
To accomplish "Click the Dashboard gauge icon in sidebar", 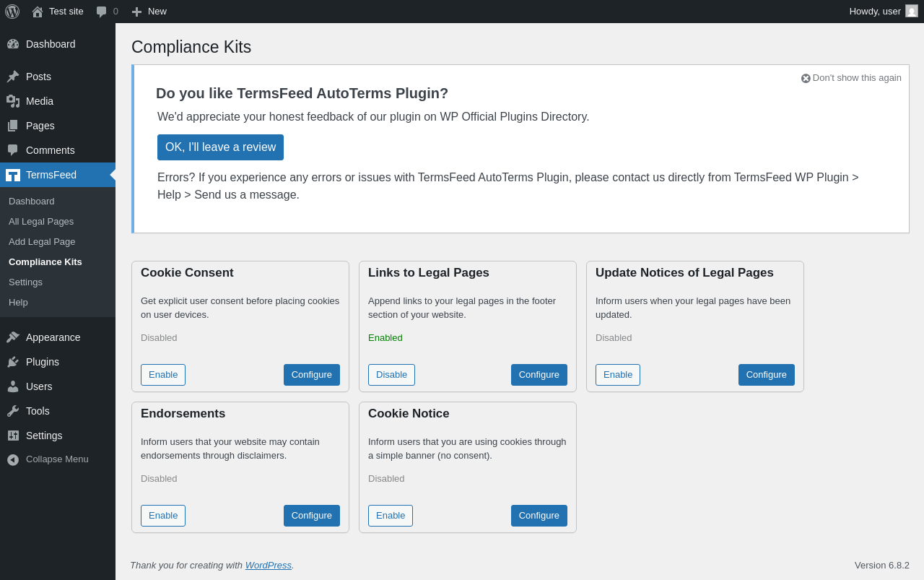I will [x=13, y=44].
